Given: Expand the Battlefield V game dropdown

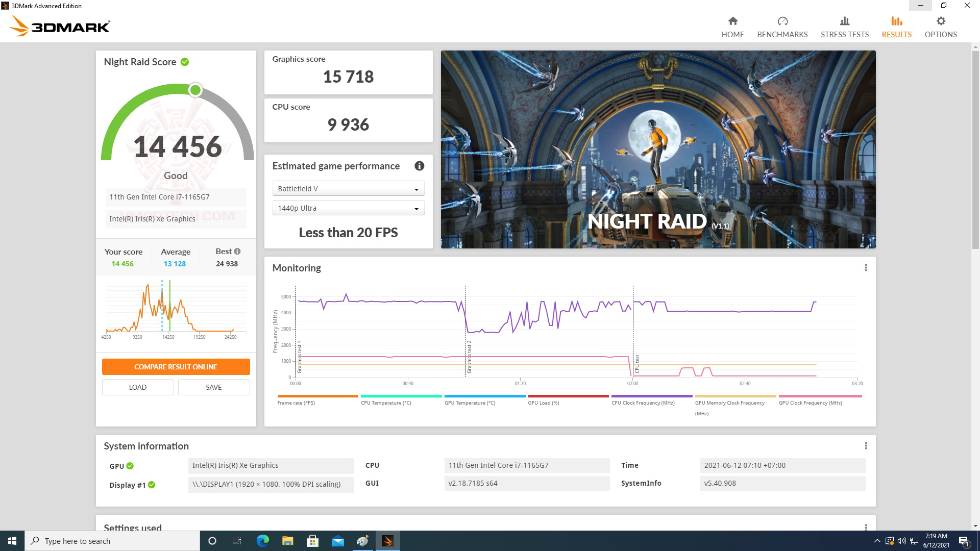Looking at the screenshot, I should (x=348, y=189).
